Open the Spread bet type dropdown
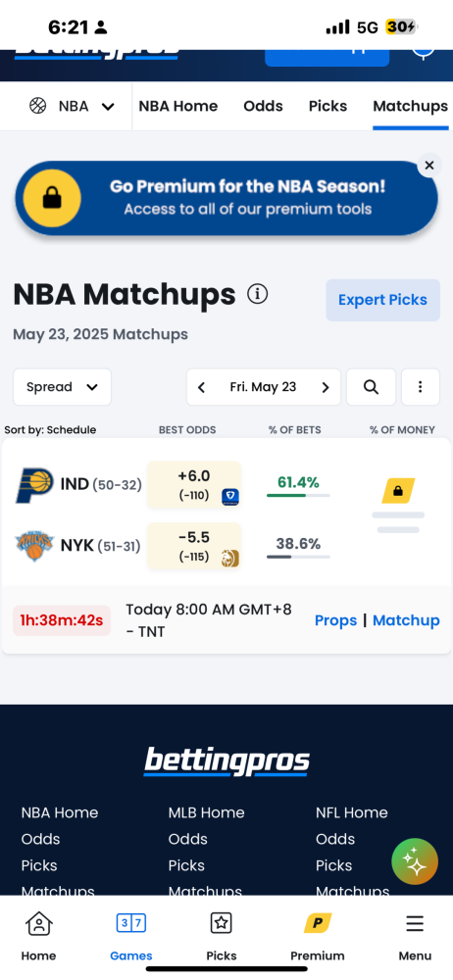The image size is (453, 980). tap(62, 387)
